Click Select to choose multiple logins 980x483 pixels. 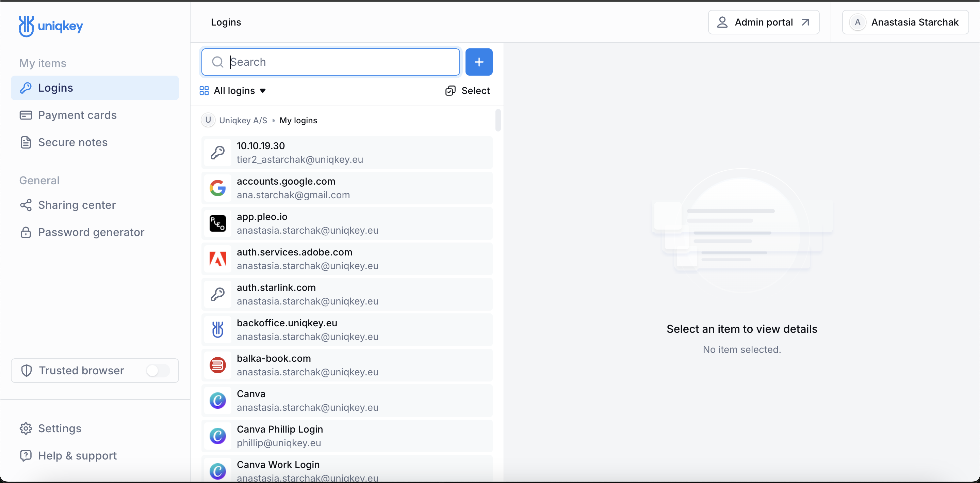pyautogui.click(x=468, y=91)
